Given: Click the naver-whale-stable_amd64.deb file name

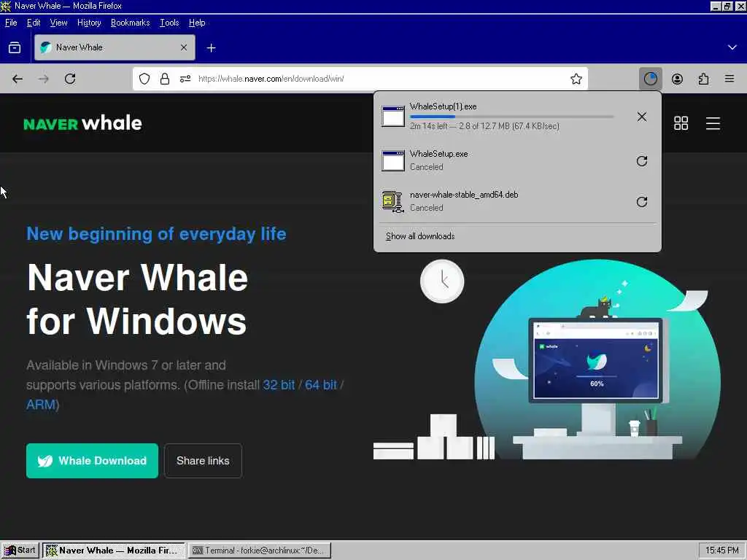Looking at the screenshot, I should (464, 195).
